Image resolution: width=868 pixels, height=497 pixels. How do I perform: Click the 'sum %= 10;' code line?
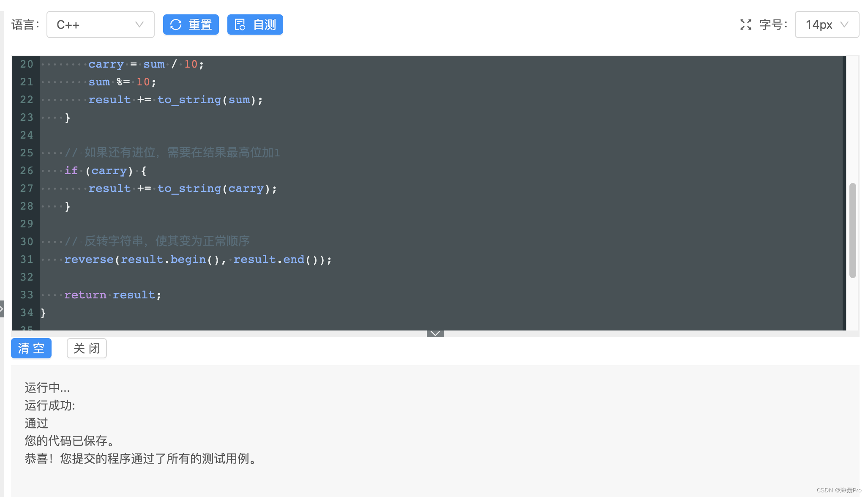(122, 82)
